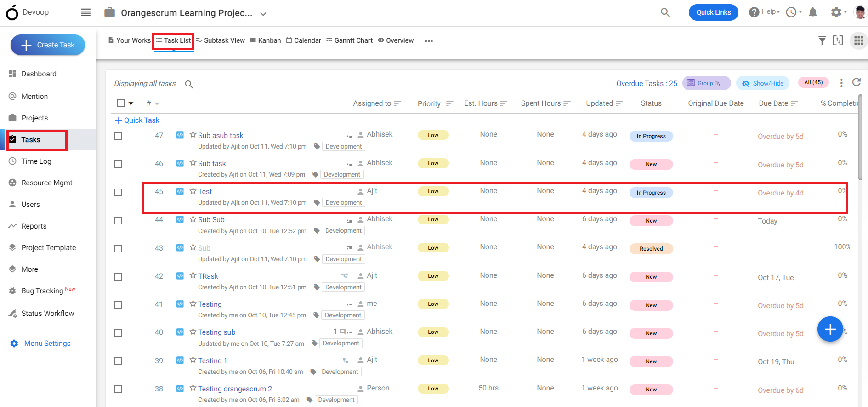
Task: Toggle Show/Hide columns
Action: click(763, 83)
